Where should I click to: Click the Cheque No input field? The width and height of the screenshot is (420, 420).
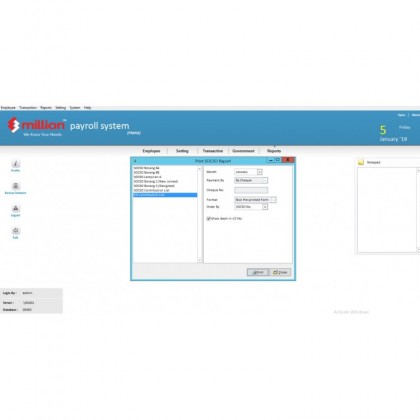(251, 190)
